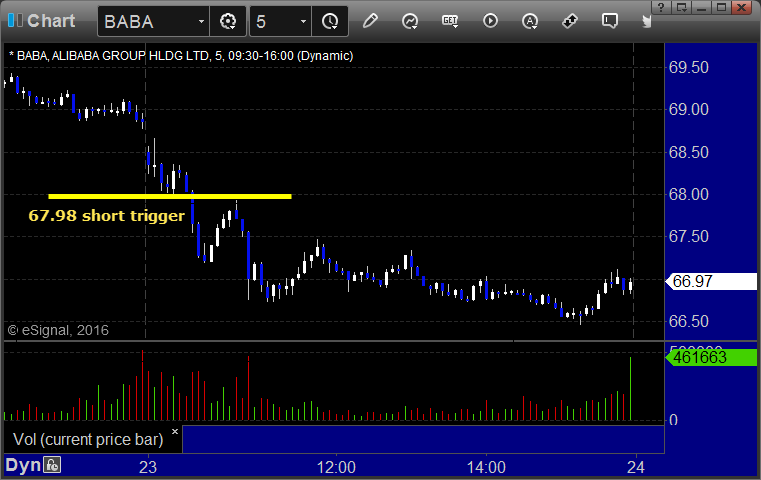Open the time template clock menu
The width and height of the screenshot is (761, 480).
pos(330,21)
